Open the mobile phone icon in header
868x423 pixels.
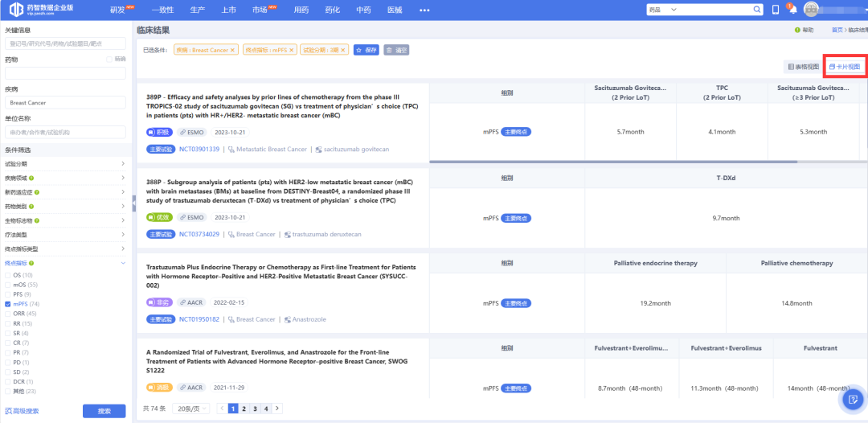click(x=776, y=10)
